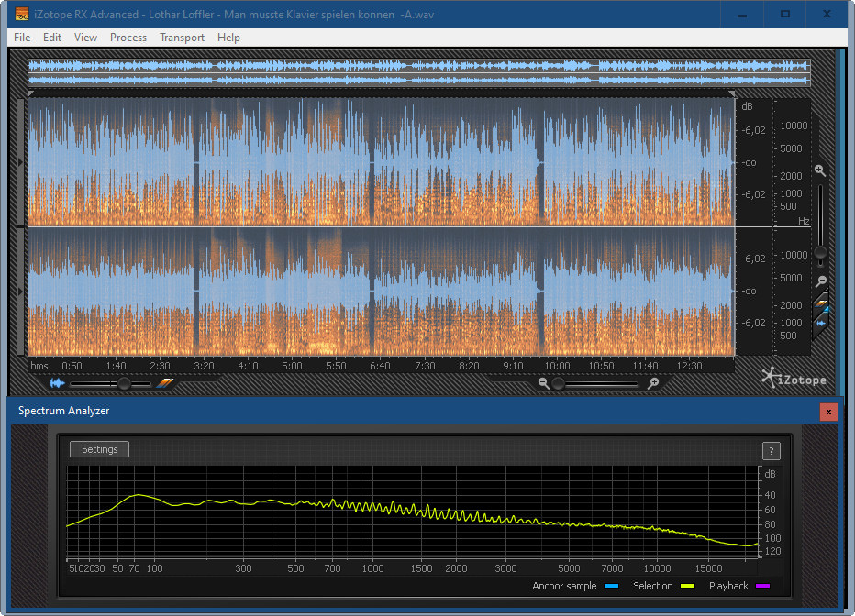Click the frequency scale zoom mode icon beside Hz ruler
855x616 pixels.
coord(821,304)
